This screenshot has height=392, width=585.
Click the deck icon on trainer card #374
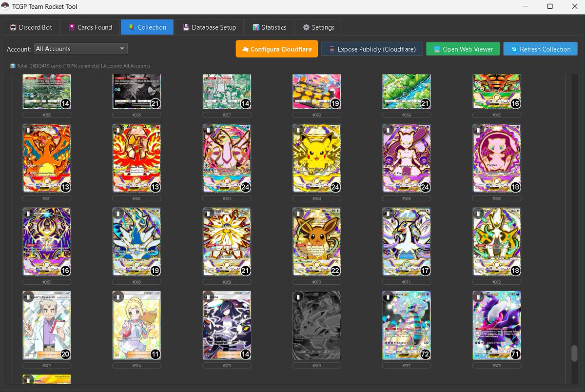(118, 297)
